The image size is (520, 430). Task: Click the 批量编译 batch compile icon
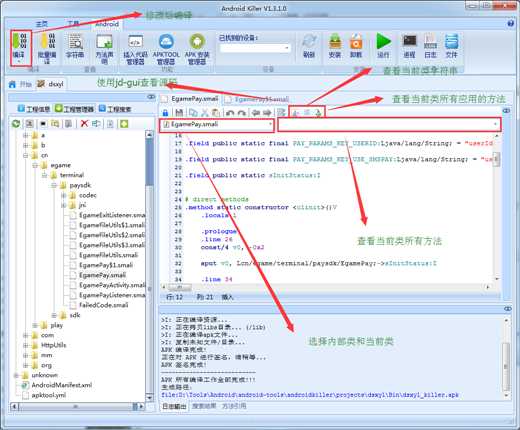coord(47,48)
